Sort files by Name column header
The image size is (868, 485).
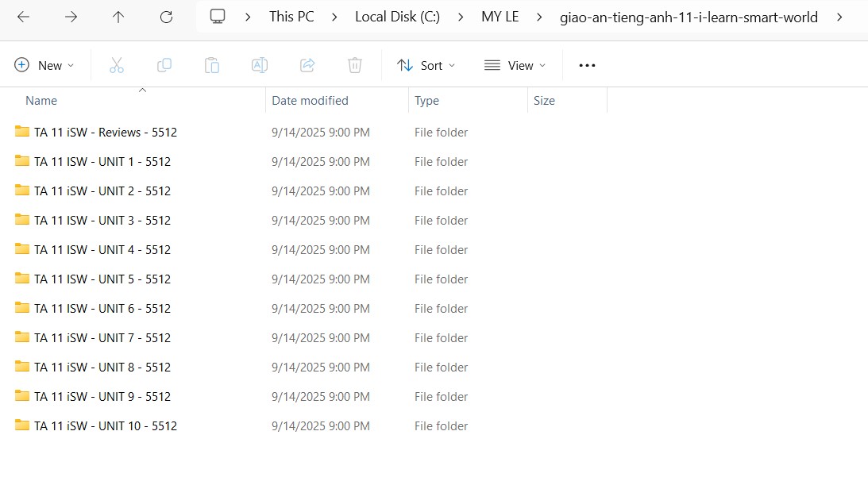(41, 101)
